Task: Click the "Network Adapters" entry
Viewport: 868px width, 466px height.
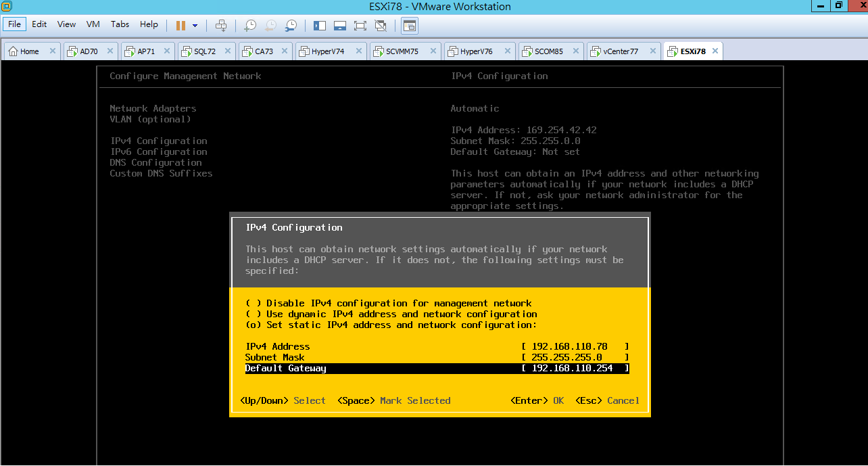Action: 153,109
